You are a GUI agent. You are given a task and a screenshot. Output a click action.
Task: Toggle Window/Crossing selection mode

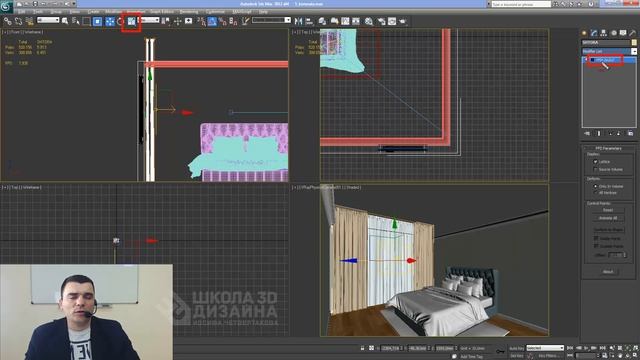tap(97, 21)
